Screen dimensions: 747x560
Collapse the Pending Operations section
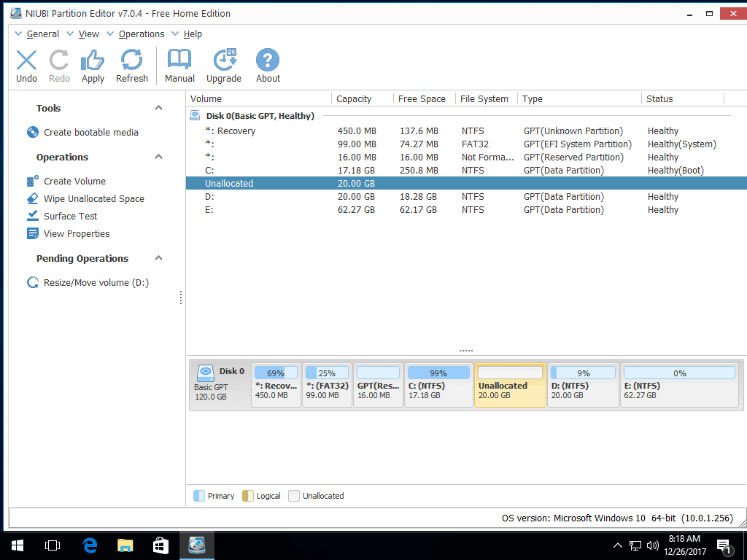pos(158,258)
